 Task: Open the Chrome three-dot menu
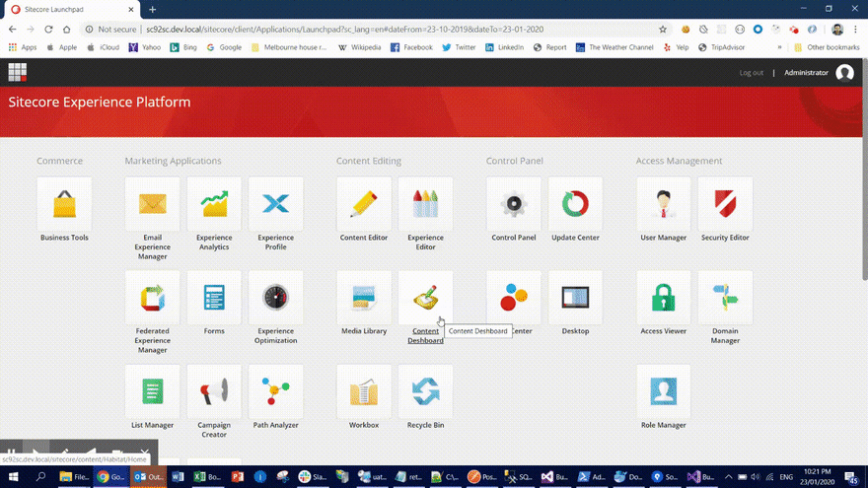(856, 30)
